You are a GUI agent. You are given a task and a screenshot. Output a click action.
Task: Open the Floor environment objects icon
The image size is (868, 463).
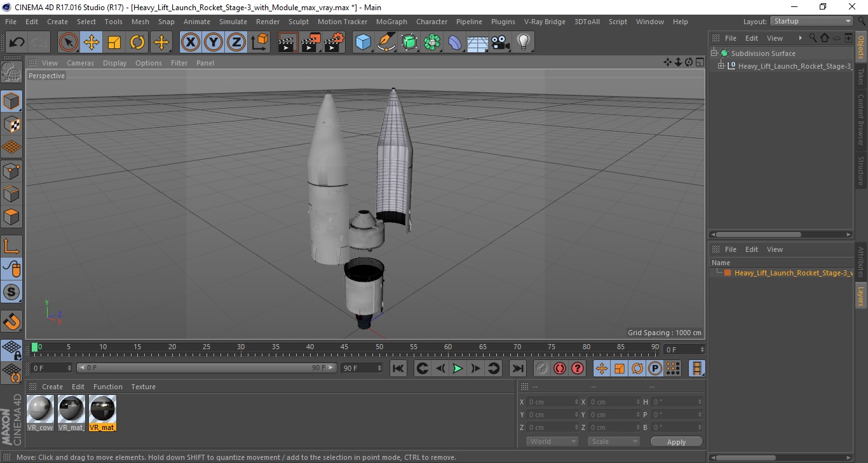[x=478, y=43]
